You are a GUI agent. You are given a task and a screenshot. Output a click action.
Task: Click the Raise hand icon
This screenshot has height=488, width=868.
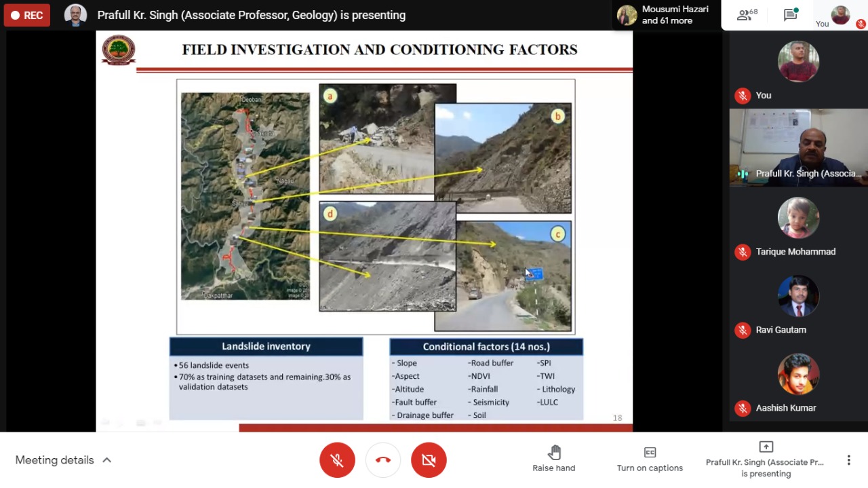pyautogui.click(x=554, y=453)
